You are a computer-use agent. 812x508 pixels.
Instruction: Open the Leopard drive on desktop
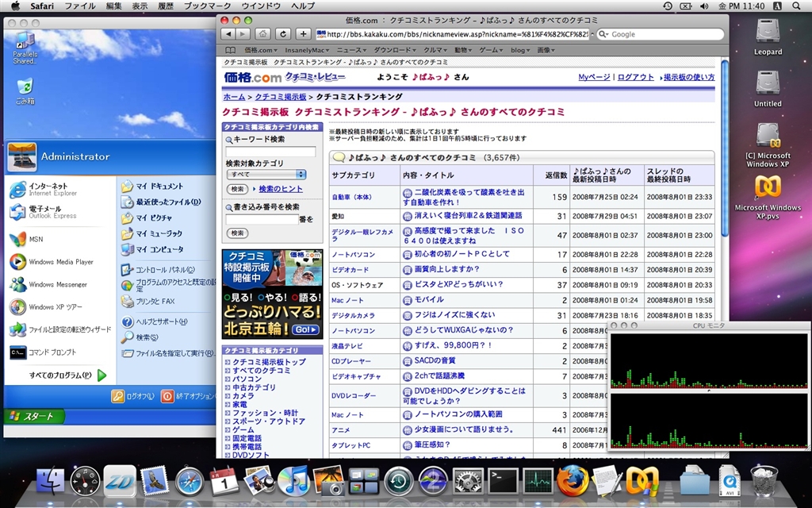(767, 37)
